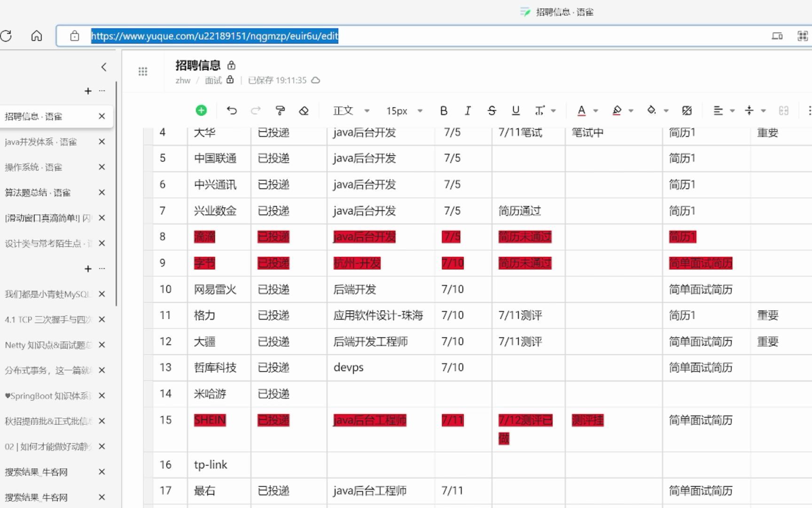Switch to the 操作系统 tab

tap(33, 167)
